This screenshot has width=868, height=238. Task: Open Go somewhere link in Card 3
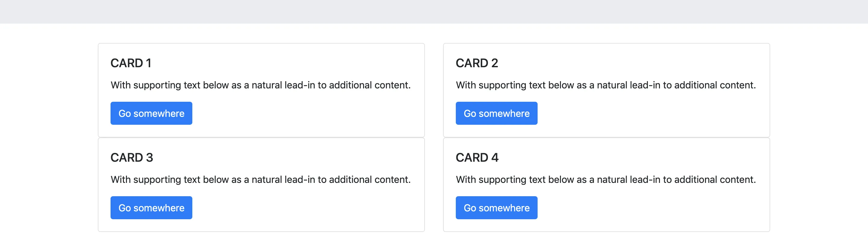pyautogui.click(x=151, y=208)
